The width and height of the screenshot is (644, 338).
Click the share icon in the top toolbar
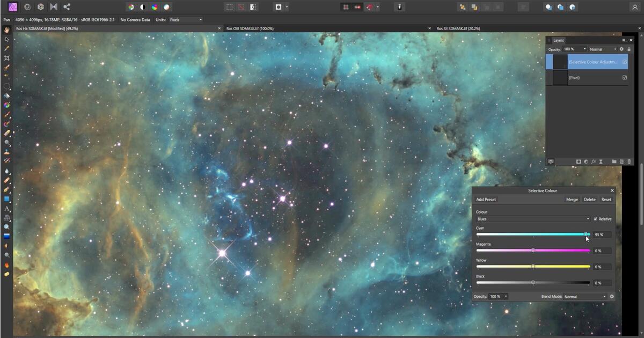pos(67,6)
